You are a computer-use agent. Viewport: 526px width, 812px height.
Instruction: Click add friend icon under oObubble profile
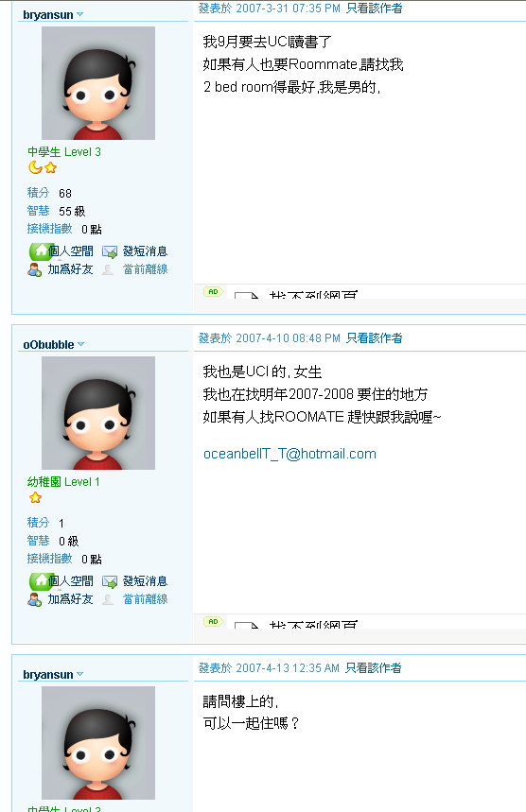pos(35,599)
